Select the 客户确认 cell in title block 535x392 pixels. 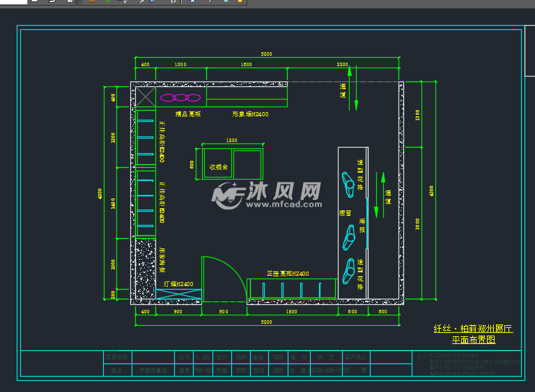click(x=356, y=357)
